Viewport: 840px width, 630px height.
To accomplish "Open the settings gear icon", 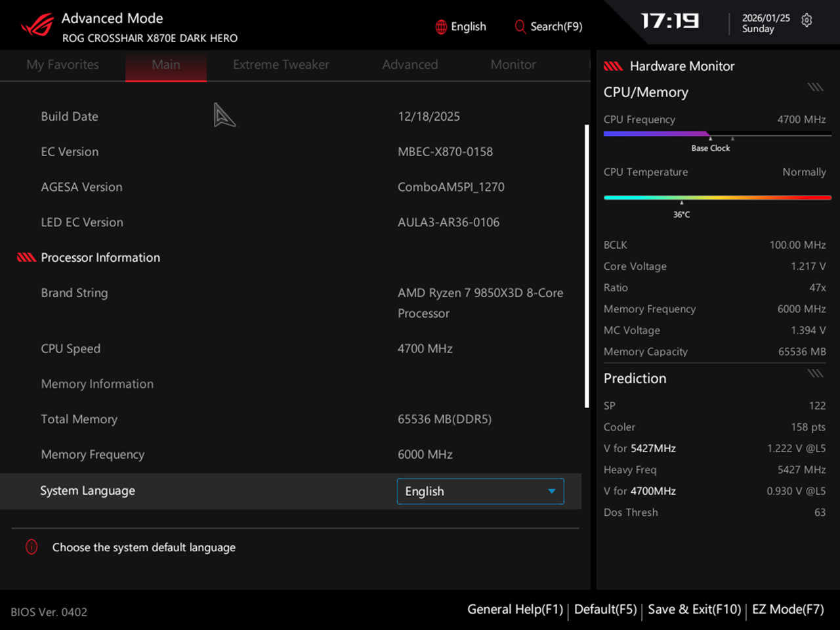I will click(807, 20).
